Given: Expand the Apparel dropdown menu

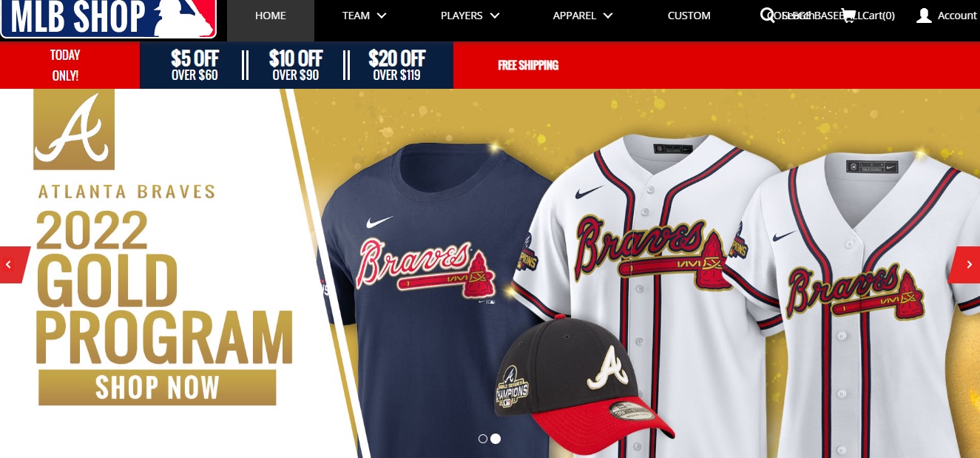Looking at the screenshot, I should pyautogui.click(x=583, y=16).
